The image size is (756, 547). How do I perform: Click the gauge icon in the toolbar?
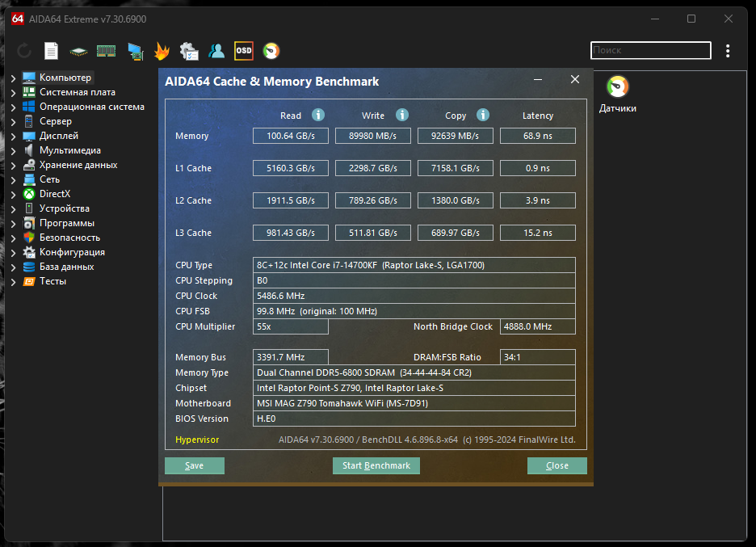271,50
